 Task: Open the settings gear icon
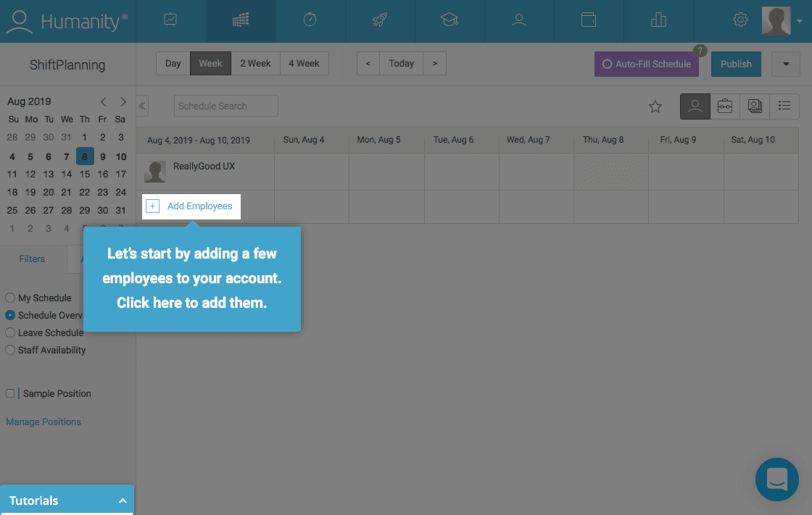740,20
